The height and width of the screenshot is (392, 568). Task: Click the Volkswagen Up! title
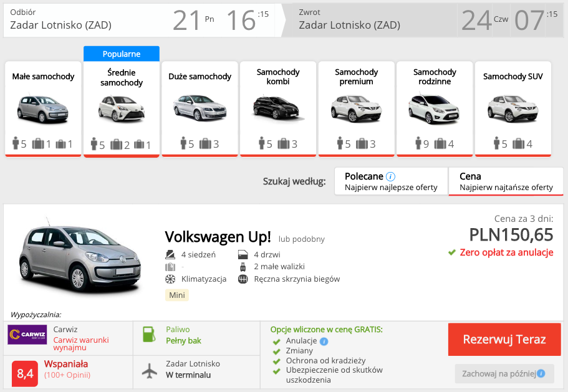coord(218,237)
